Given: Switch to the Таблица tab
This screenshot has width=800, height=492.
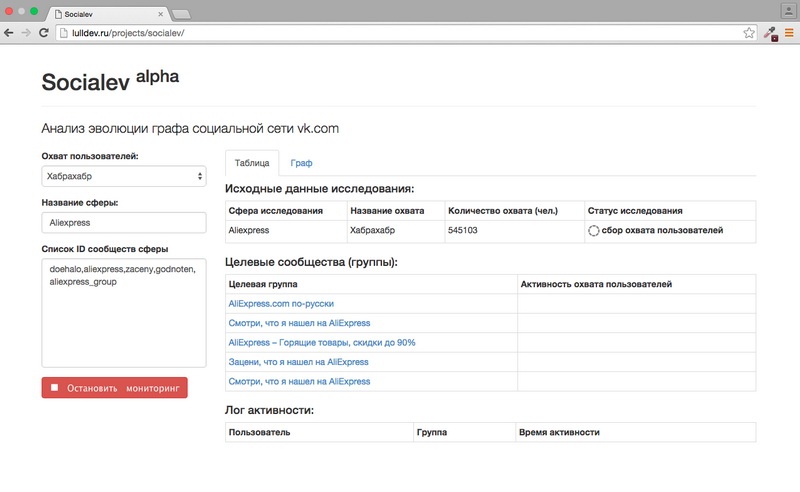Looking at the screenshot, I should [252, 163].
